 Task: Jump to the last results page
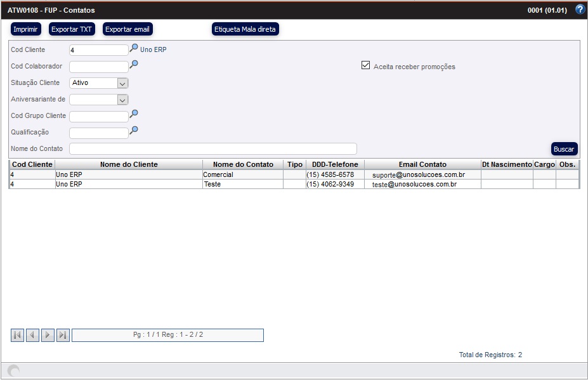63,335
